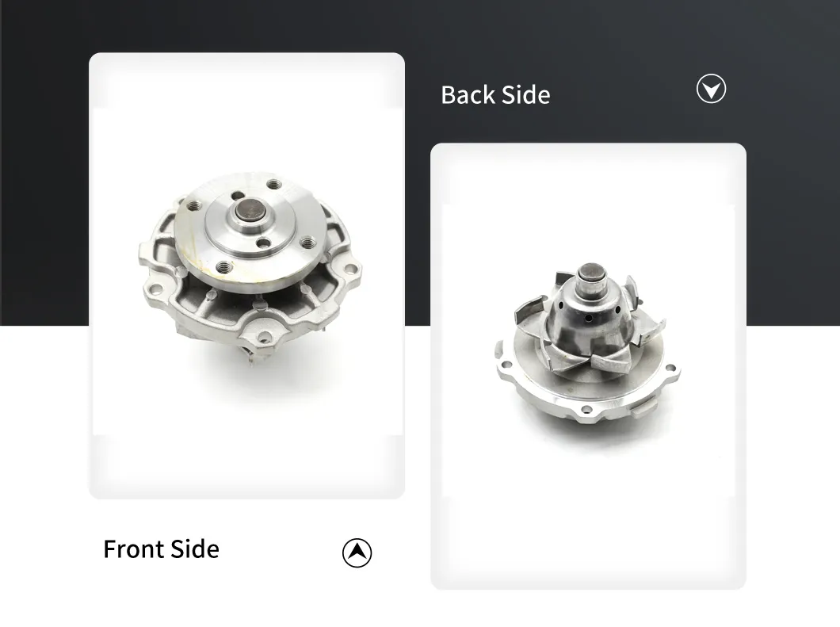
Task: Select the Back Side heading text
Action: (x=495, y=95)
